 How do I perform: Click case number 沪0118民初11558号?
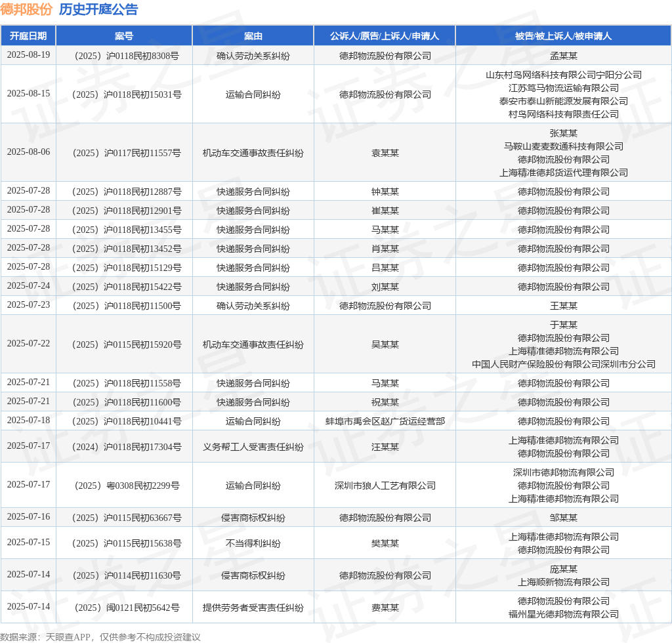coord(127,383)
